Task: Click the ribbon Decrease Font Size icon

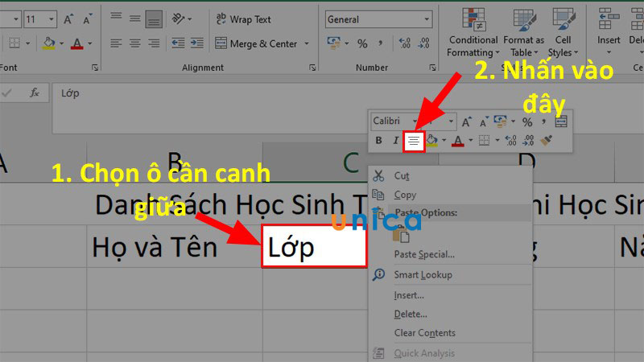Action: point(88,19)
